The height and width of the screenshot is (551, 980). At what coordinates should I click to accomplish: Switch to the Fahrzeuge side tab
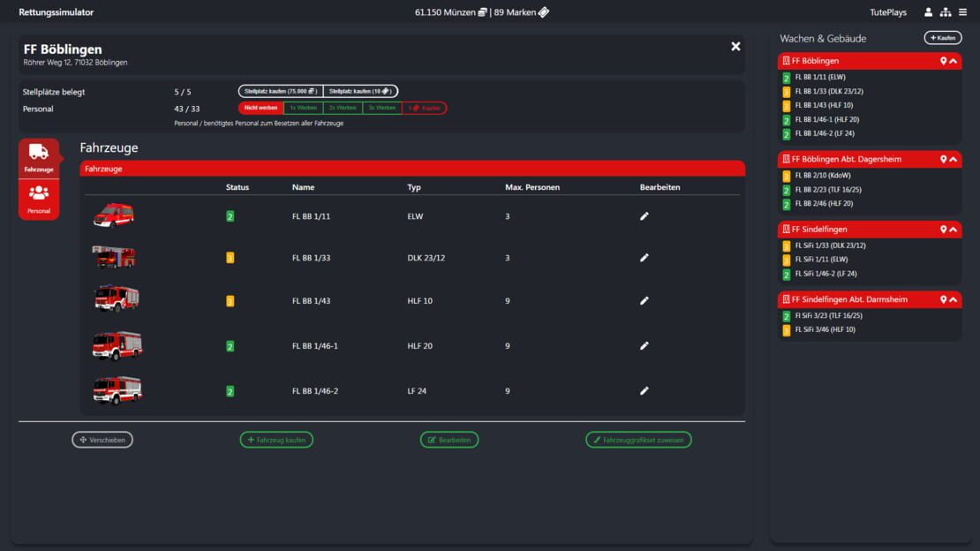39,158
